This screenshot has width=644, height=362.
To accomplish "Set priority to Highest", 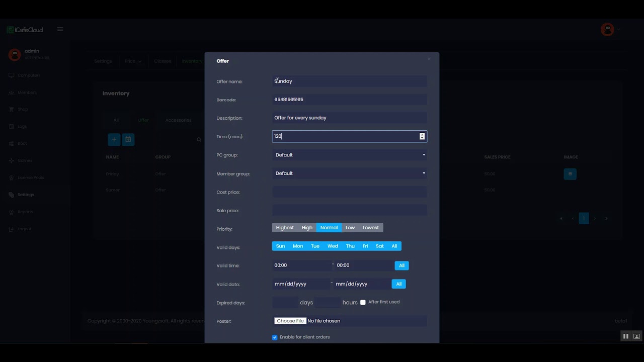I will [x=285, y=228].
